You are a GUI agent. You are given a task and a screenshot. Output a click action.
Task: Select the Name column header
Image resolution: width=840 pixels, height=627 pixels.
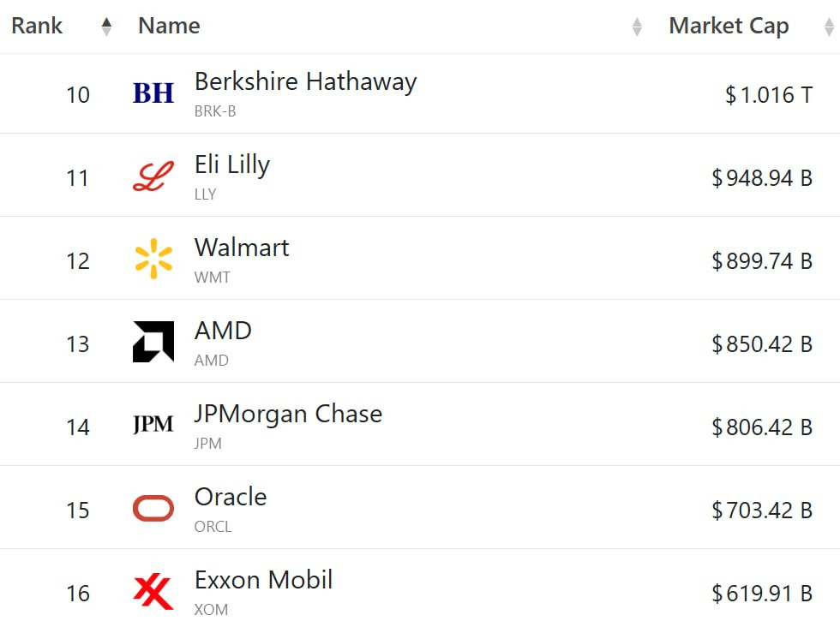tap(169, 26)
